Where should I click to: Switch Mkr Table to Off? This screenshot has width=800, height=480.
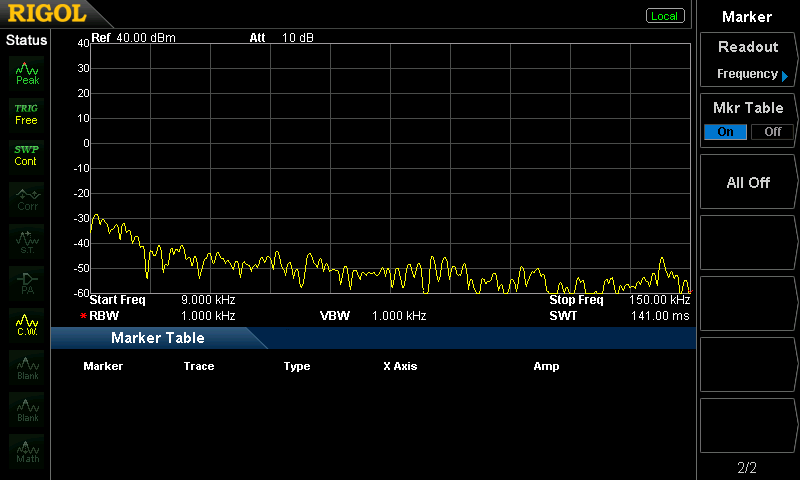pos(772,132)
